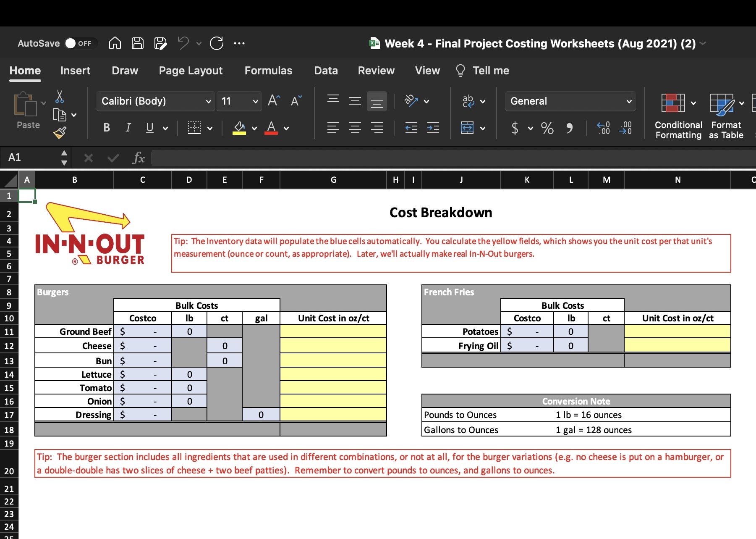Open the Formulas tab
756x539 pixels.
pos(268,71)
